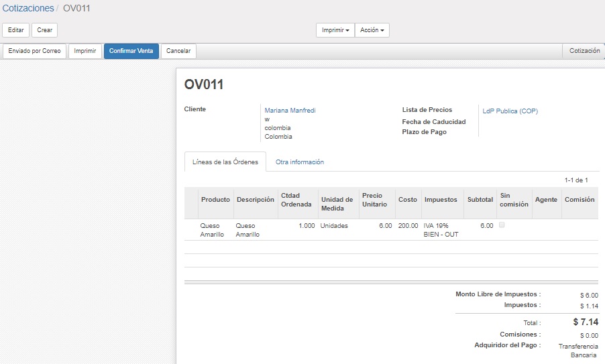Toggle the Sin comisión checkbox

coord(502,225)
